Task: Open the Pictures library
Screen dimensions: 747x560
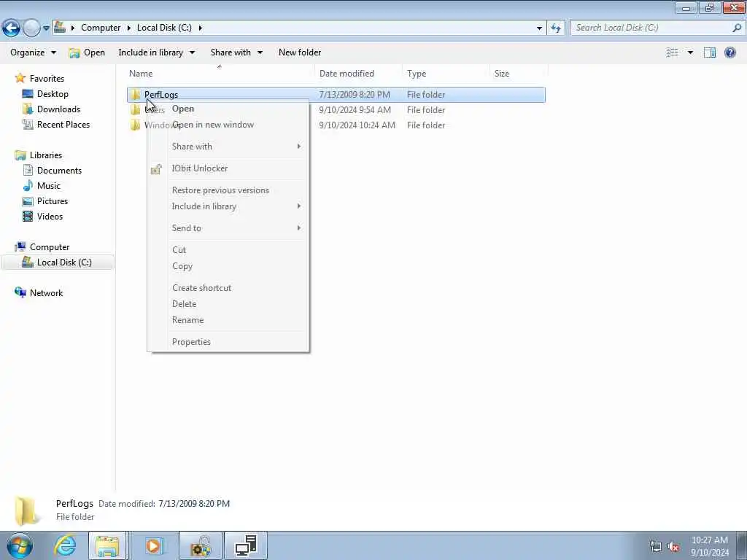Action: point(53,201)
